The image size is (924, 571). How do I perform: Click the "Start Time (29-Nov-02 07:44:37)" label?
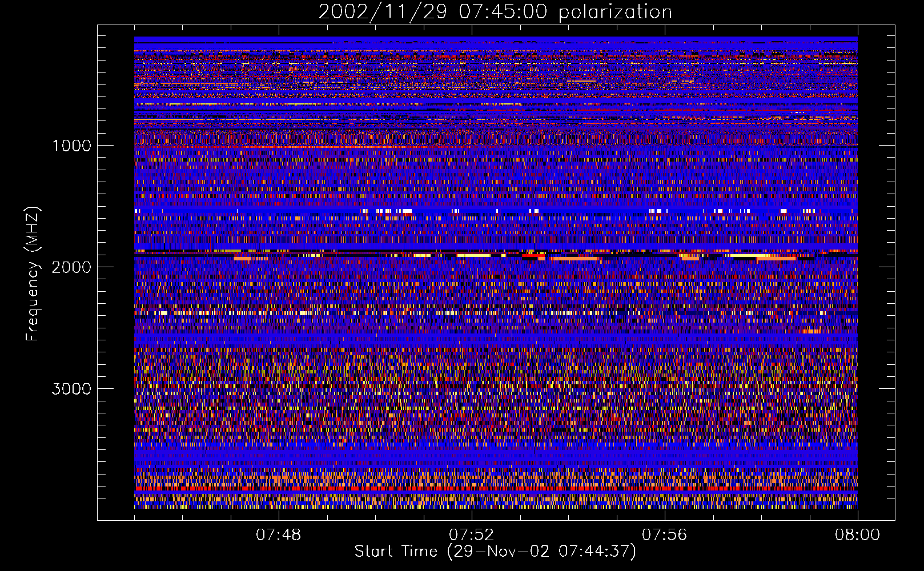tap(495, 552)
